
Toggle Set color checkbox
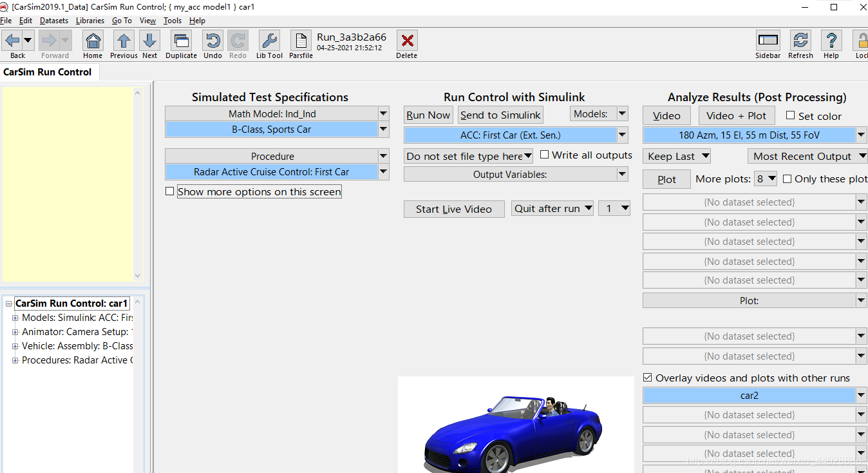tap(791, 115)
